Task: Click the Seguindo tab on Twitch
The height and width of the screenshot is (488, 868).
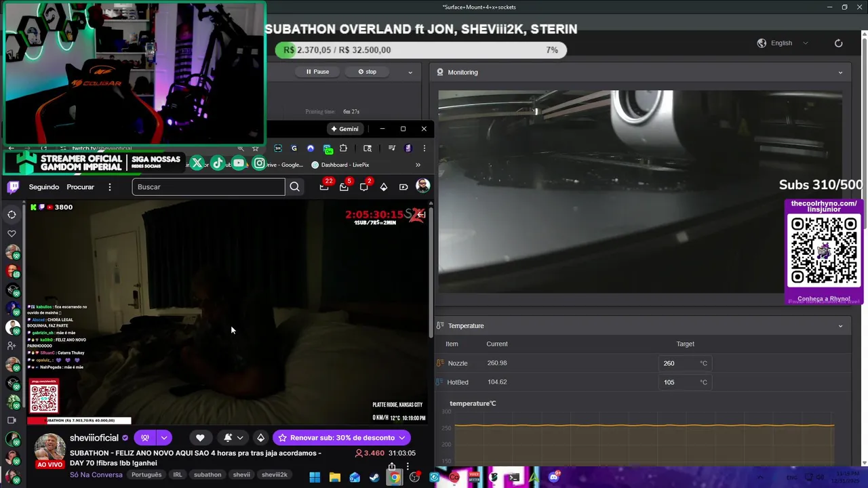Action: coord(44,187)
